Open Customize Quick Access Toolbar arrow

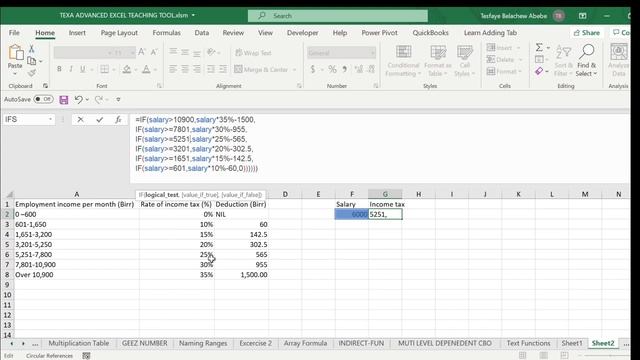(x=118, y=100)
